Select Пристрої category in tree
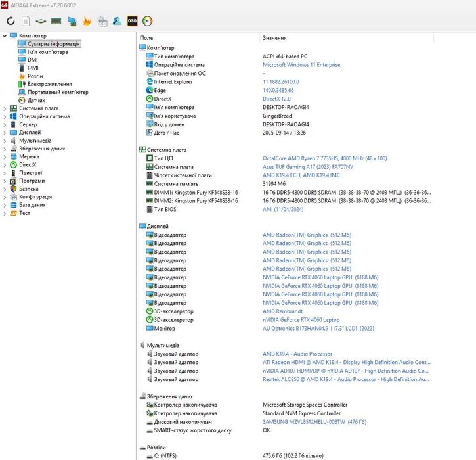The height and width of the screenshot is (460, 476). tap(31, 173)
